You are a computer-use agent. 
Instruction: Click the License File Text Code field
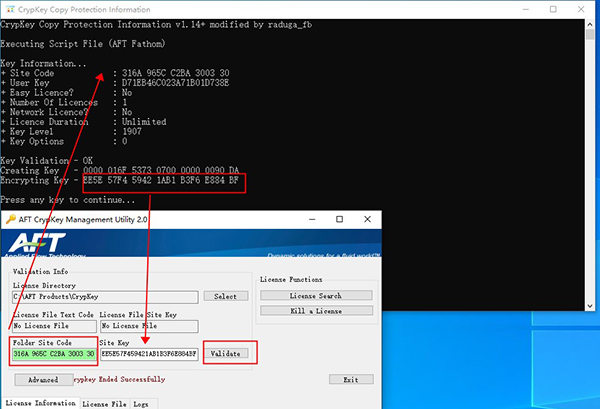(54, 326)
